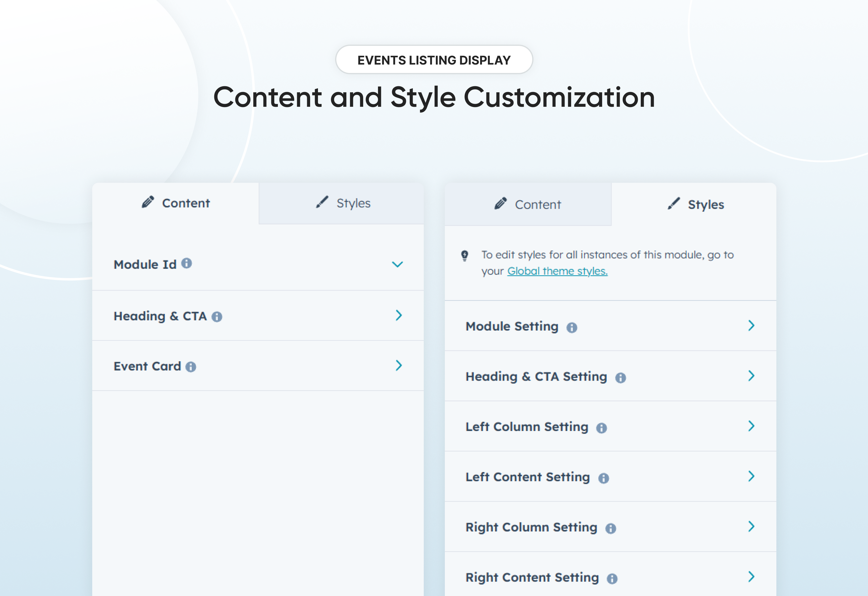Expand the Left Column Setting chevron
Screen dimensions: 868x596
tap(751, 426)
